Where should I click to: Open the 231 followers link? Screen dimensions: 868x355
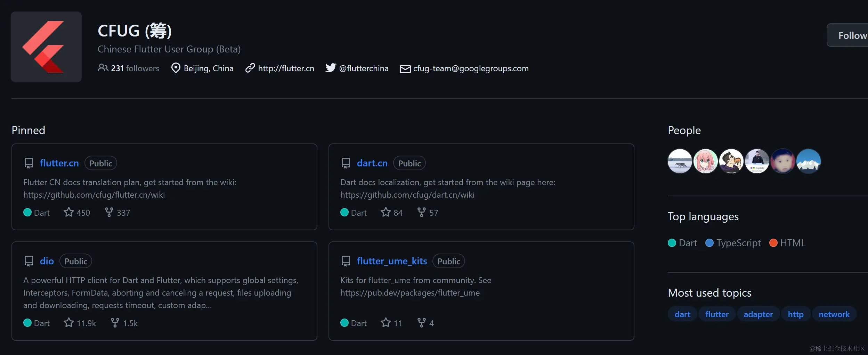[x=135, y=68]
